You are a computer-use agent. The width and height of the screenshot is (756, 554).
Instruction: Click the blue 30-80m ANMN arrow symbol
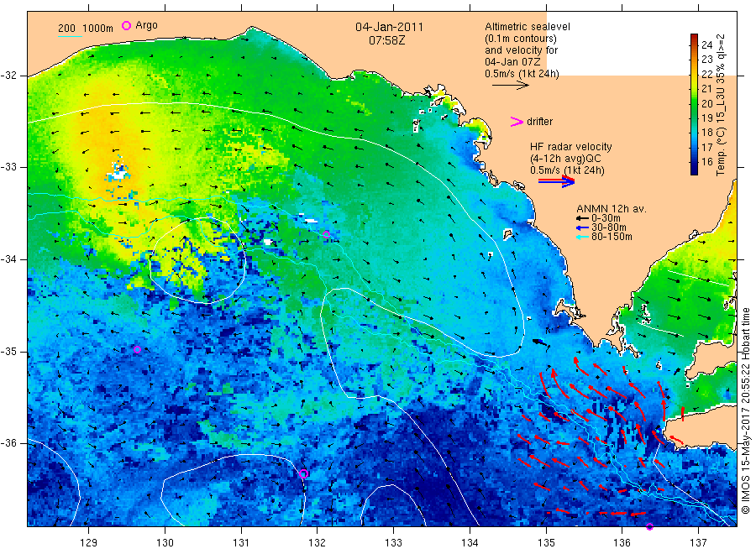(x=582, y=227)
